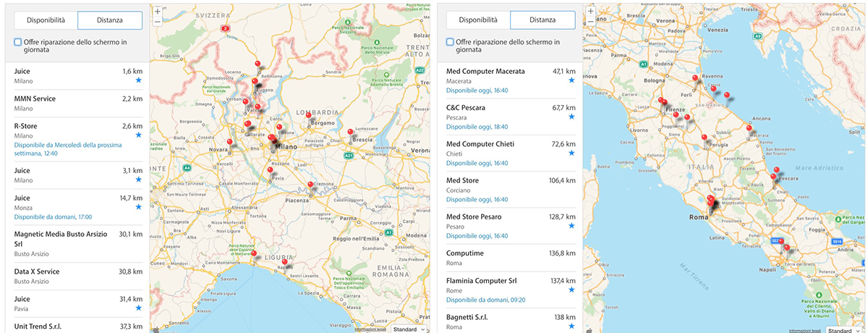Switch to Disponibilità tab in Macerata panel

(x=479, y=20)
